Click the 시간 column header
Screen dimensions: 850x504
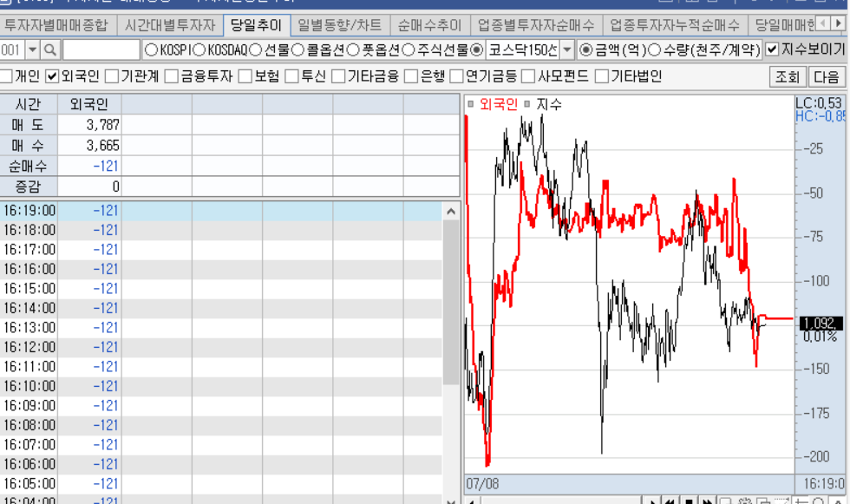point(29,104)
